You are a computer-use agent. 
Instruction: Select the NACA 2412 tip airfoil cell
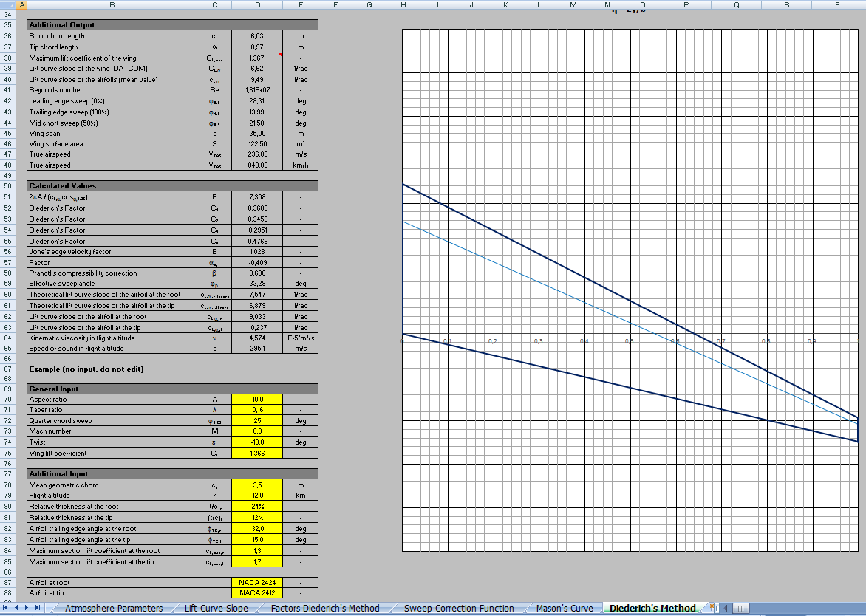257,593
